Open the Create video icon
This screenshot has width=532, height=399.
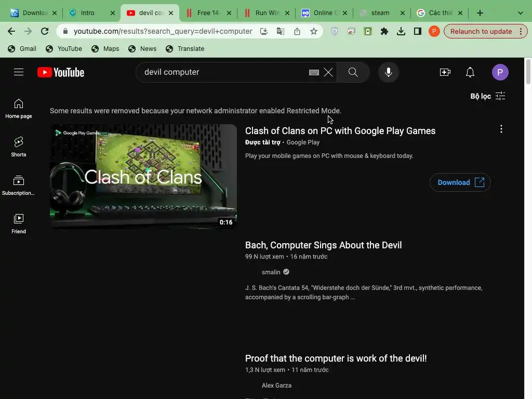coord(445,72)
